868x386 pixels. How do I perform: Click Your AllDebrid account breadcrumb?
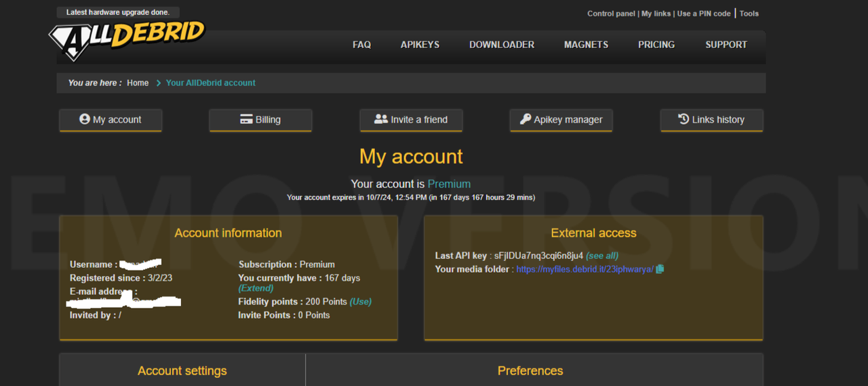point(211,83)
